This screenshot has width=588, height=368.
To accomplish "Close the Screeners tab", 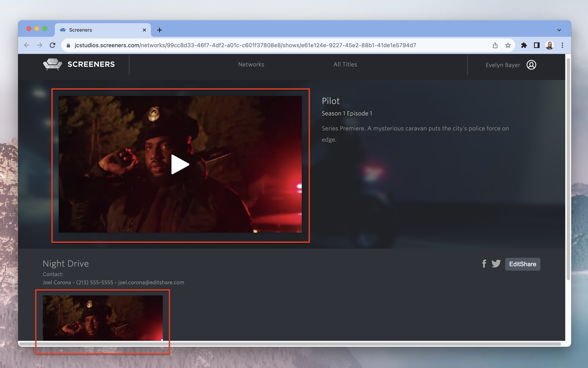I will [x=144, y=30].
